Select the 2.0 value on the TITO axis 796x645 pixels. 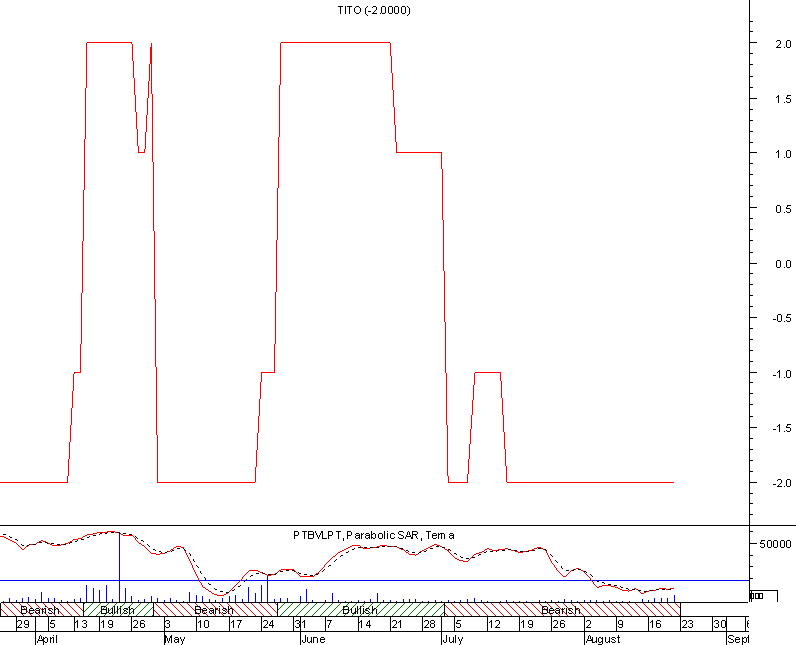tap(783, 44)
